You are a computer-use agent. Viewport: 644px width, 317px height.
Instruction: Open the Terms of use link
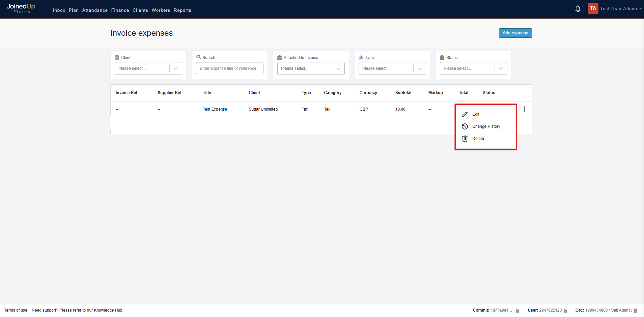click(15, 310)
